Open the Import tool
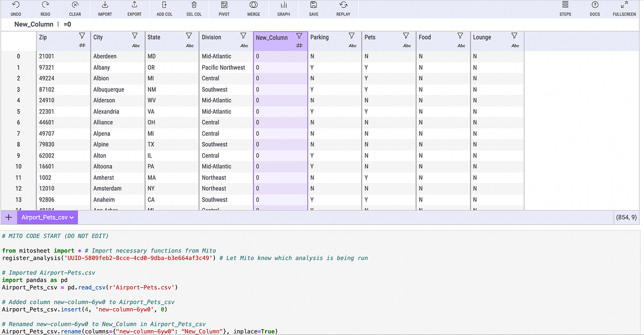This screenshot has width=644, height=335. pyautogui.click(x=104, y=9)
